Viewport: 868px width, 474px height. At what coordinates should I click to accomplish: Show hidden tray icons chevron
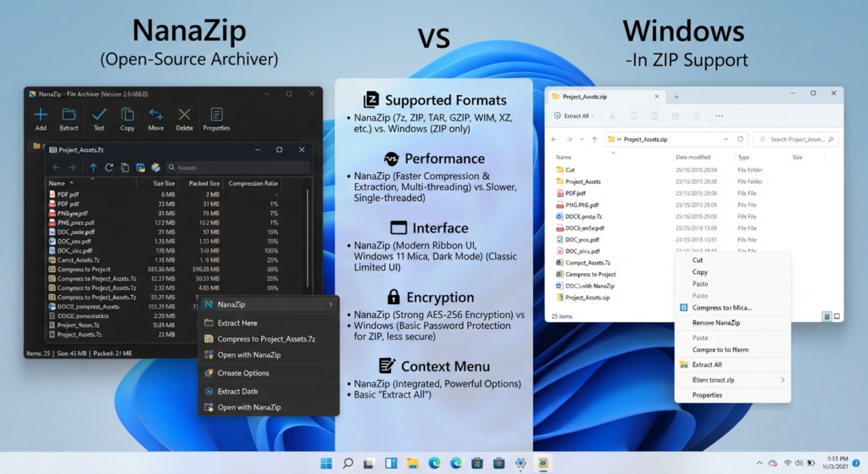pyautogui.click(x=759, y=463)
